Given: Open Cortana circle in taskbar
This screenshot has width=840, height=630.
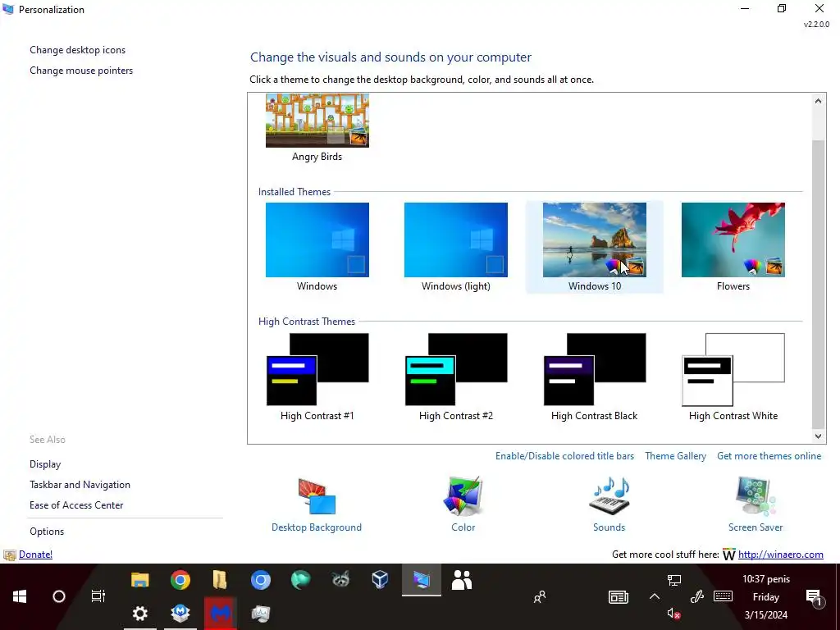Looking at the screenshot, I should [x=59, y=596].
